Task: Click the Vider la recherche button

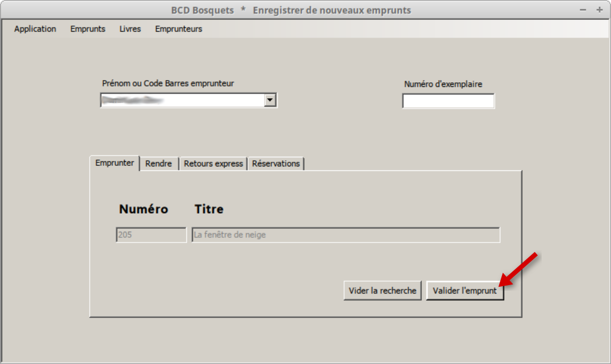Action: coord(382,290)
